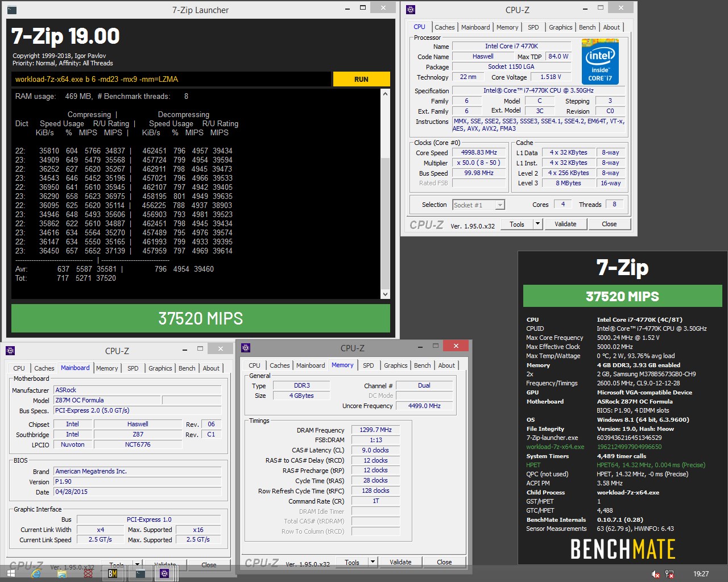
Task: Open Memory tab in the top-right CPU-Z
Action: click(x=507, y=27)
